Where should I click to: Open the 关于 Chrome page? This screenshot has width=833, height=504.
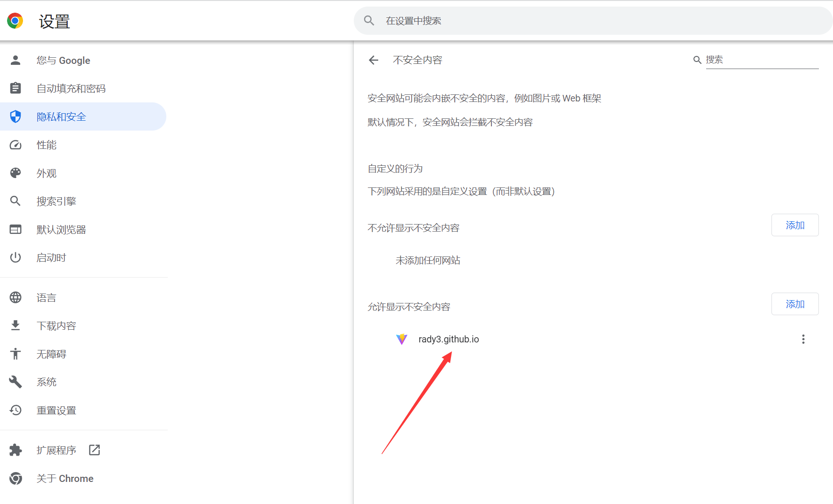(x=83, y=478)
